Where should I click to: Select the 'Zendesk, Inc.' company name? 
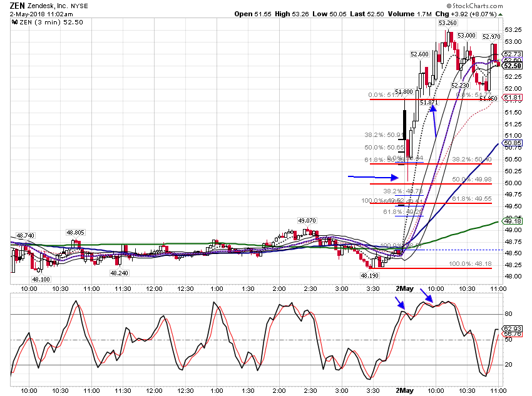48,6
